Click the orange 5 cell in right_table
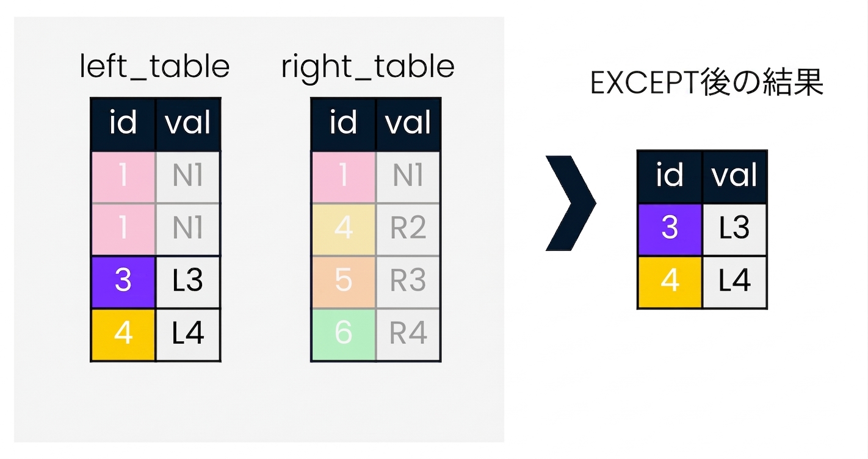 pos(344,282)
